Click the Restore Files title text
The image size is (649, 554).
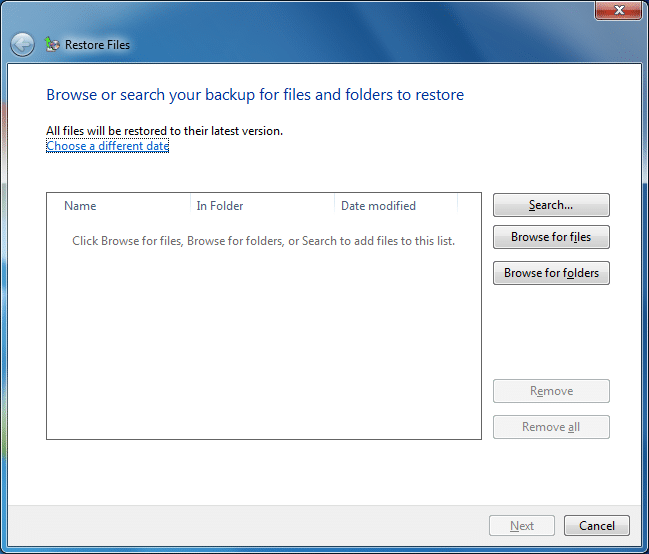(x=97, y=45)
